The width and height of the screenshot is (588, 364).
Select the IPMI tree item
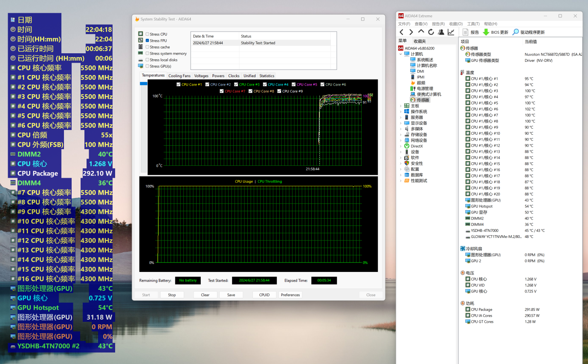click(x=417, y=77)
